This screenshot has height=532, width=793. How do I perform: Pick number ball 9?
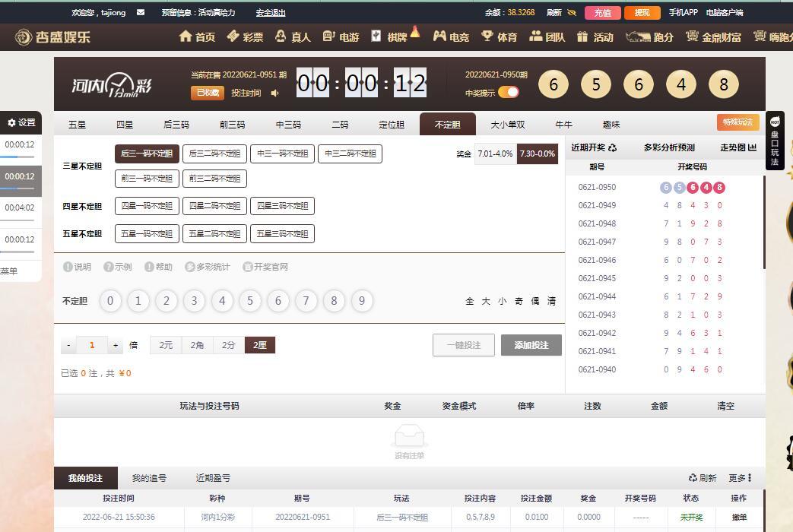[362, 301]
